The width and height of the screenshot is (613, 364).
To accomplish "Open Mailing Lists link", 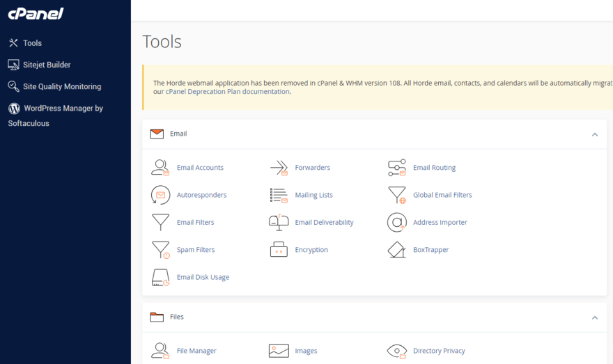I will click(x=314, y=195).
